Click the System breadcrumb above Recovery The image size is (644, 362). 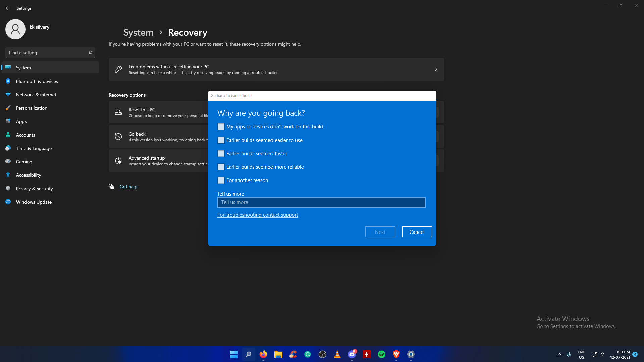[138, 32]
